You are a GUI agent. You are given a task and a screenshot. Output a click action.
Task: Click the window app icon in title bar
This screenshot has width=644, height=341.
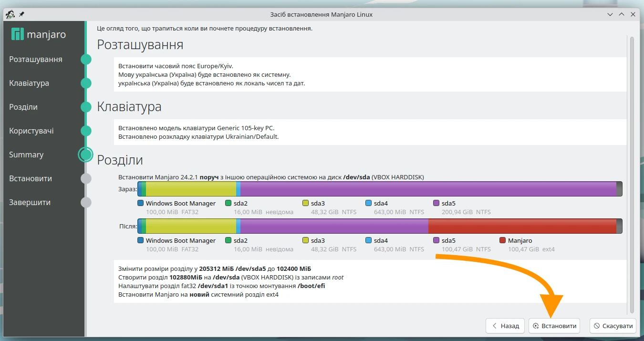coord(10,14)
